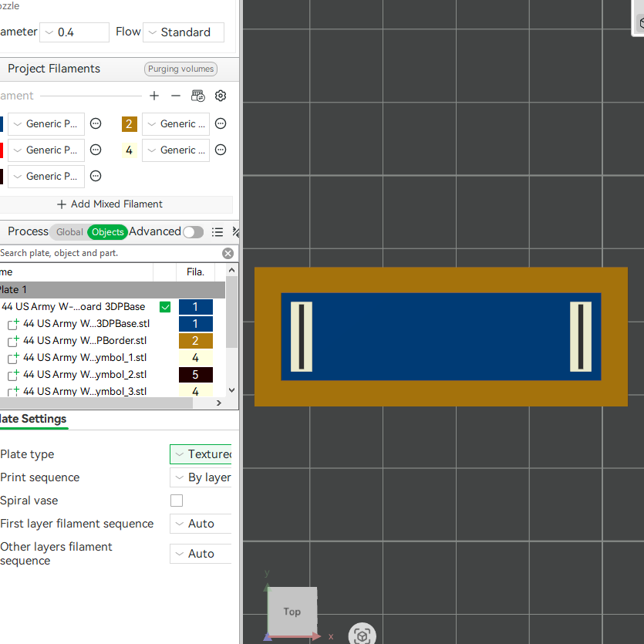The image size is (644, 644).
Task: Switch Process to Objects mode
Action: (x=108, y=232)
